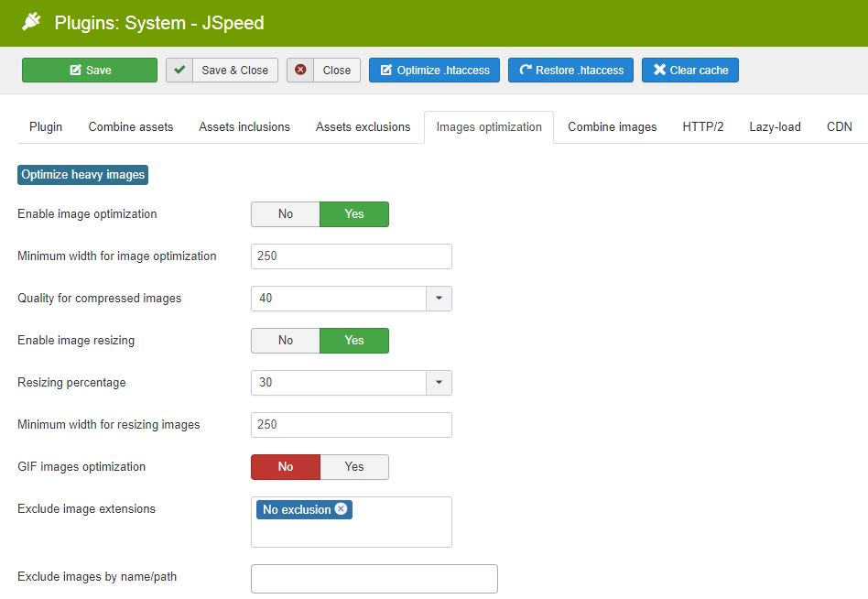Enable GIF images optimization with Yes

pos(354,467)
